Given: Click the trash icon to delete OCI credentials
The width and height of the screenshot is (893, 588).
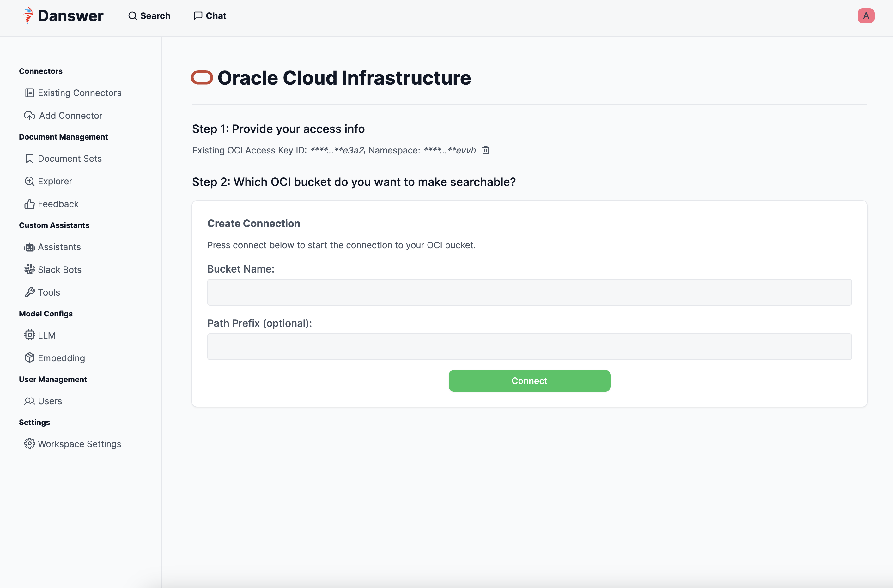Looking at the screenshot, I should coord(485,150).
